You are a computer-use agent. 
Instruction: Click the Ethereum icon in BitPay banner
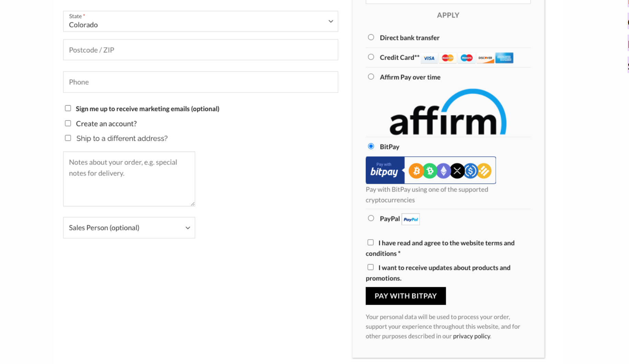[x=443, y=170]
